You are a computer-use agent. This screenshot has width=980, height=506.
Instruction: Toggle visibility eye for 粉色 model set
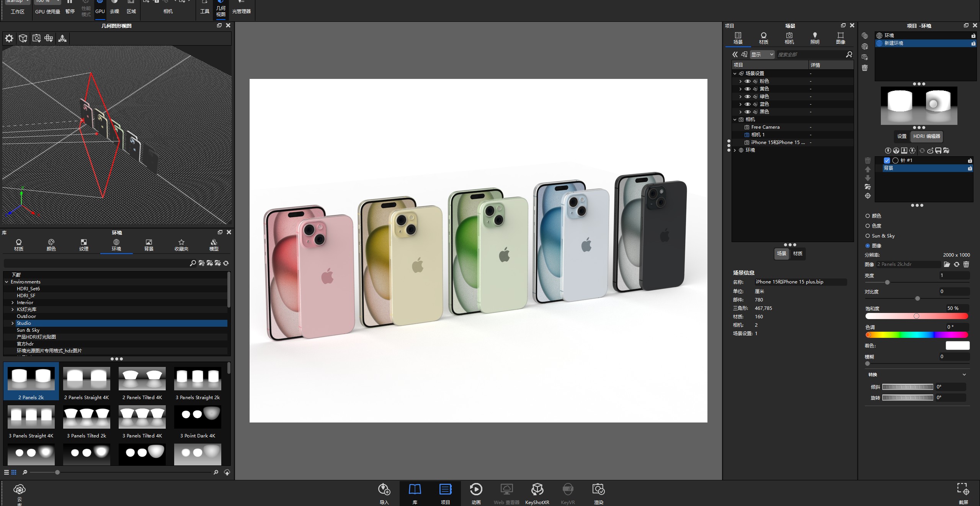[x=747, y=81]
